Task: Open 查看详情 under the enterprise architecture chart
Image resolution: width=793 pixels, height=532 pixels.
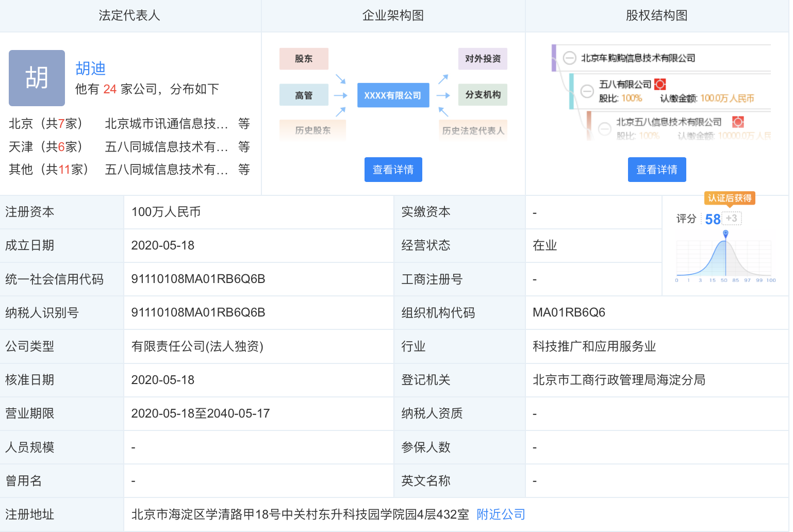Action: click(393, 169)
